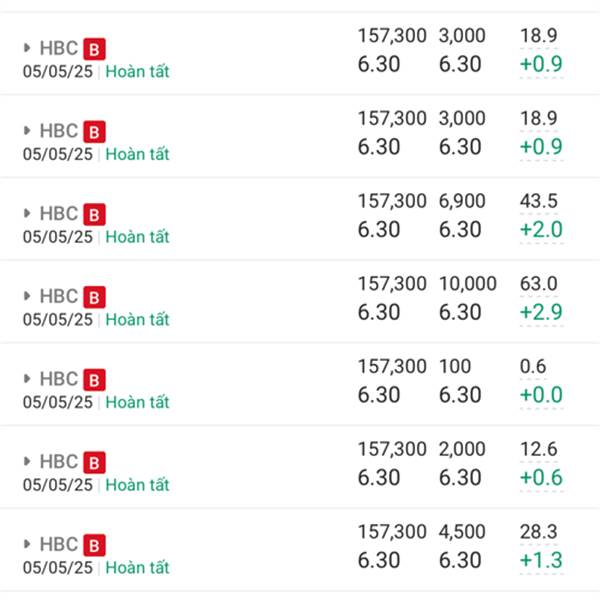Click the red B badge on 6,900 order
Image resolution: width=600 pixels, height=600 pixels.
(95, 215)
